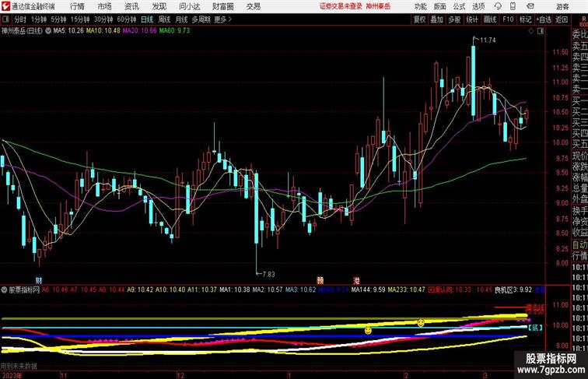Click the 复权 toolbar button
Image resolution: width=588 pixels, height=379 pixels.
click(x=420, y=19)
